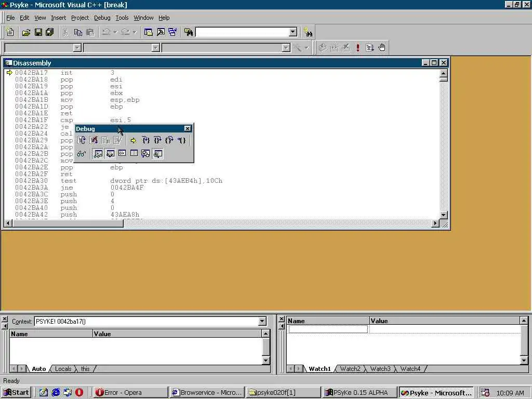Toggle the Disassembly window button in Debug toolbar
This screenshot has height=399, width=532.
click(158, 154)
